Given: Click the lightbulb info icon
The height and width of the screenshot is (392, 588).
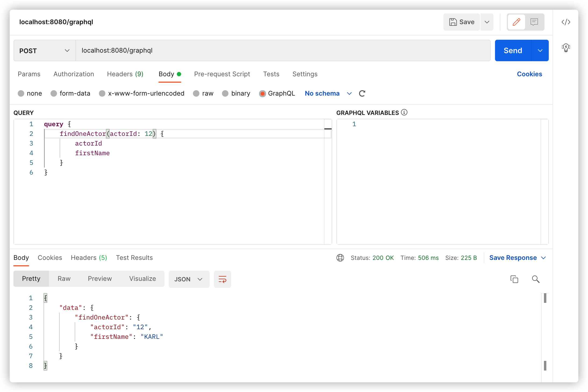Looking at the screenshot, I should (x=566, y=48).
